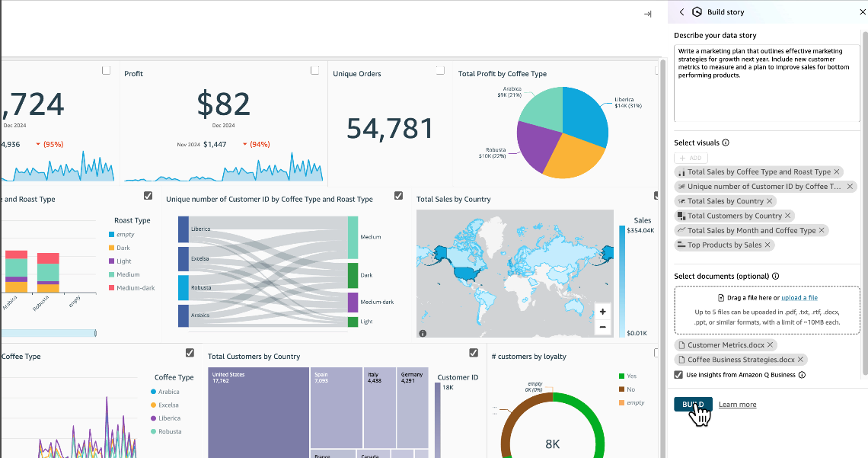
Task: Click the info icon beside Select documents
Action: click(775, 276)
